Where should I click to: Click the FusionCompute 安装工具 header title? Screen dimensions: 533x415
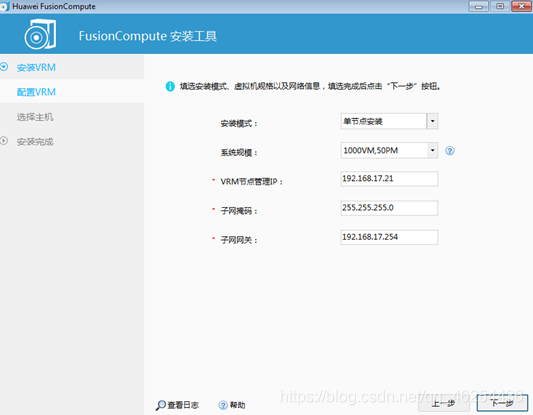pyautogui.click(x=148, y=36)
